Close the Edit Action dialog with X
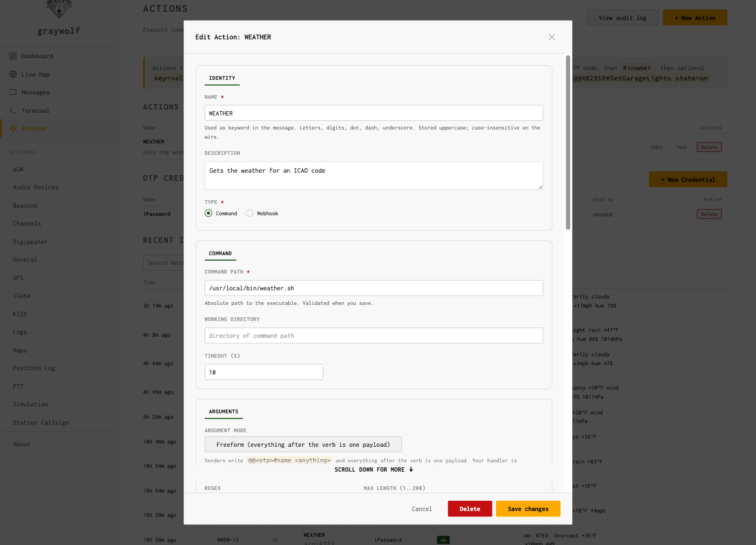This screenshot has width=756, height=545. click(x=551, y=37)
